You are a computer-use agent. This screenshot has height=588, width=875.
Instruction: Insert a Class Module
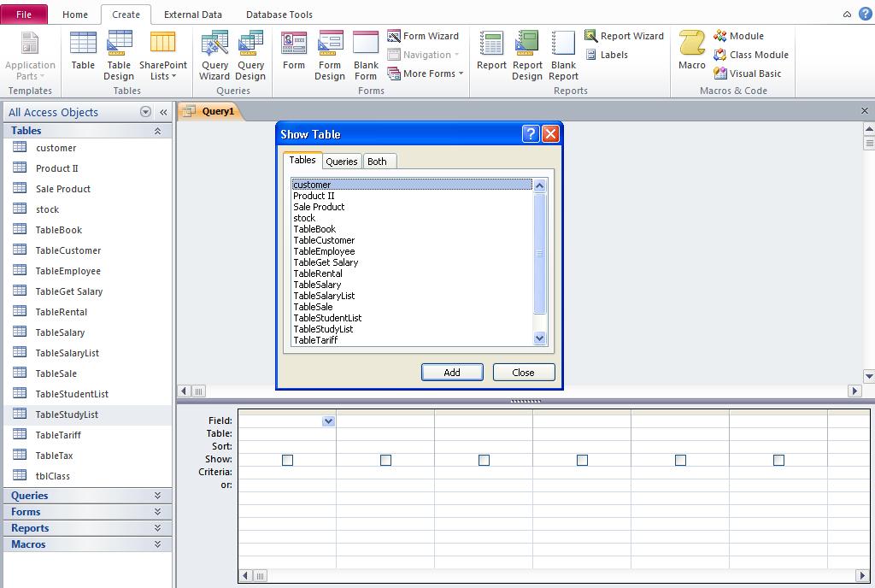(751, 55)
